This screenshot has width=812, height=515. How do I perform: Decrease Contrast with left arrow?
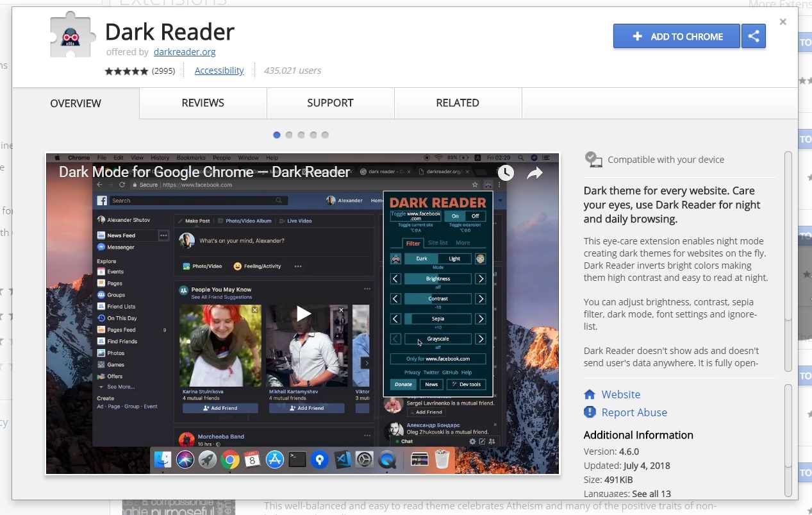click(x=396, y=299)
